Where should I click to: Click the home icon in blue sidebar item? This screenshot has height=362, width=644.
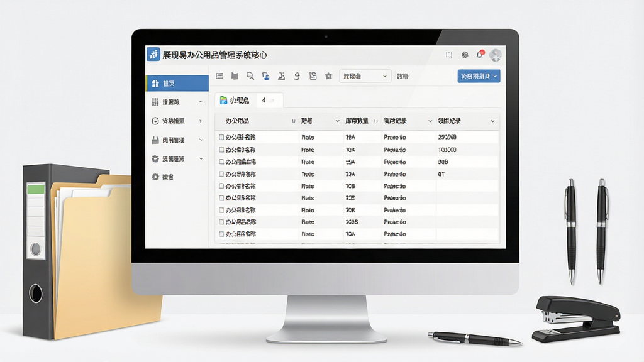pos(155,84)
